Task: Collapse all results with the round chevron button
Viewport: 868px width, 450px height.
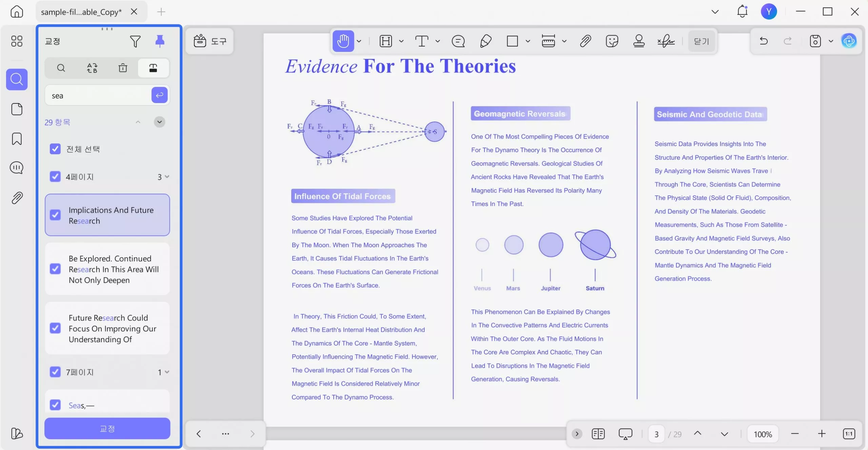Action: pos(159,122)
